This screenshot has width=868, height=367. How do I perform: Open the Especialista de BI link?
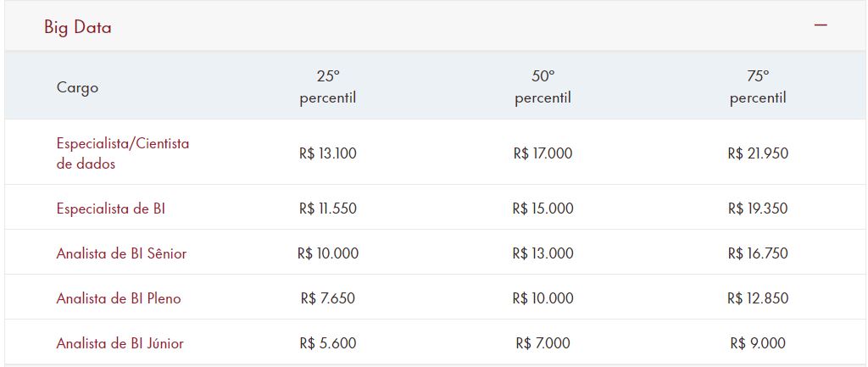coord(111,209)
